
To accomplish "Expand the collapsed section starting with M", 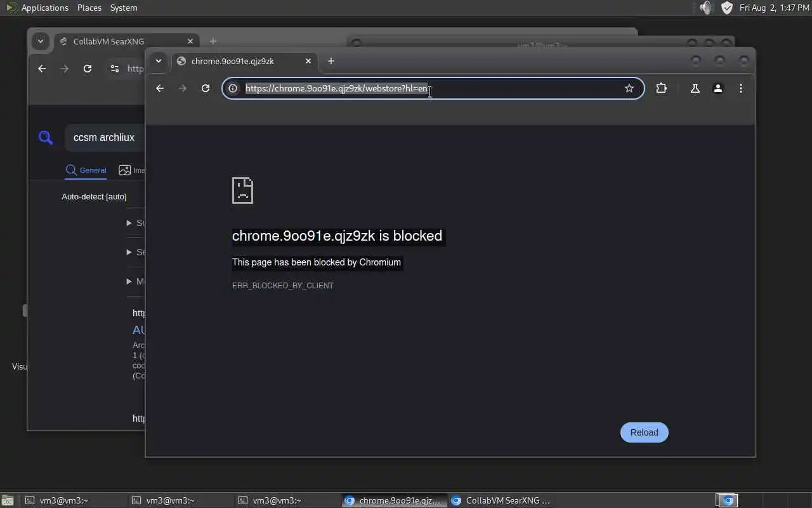I will [x=136, y=281].
